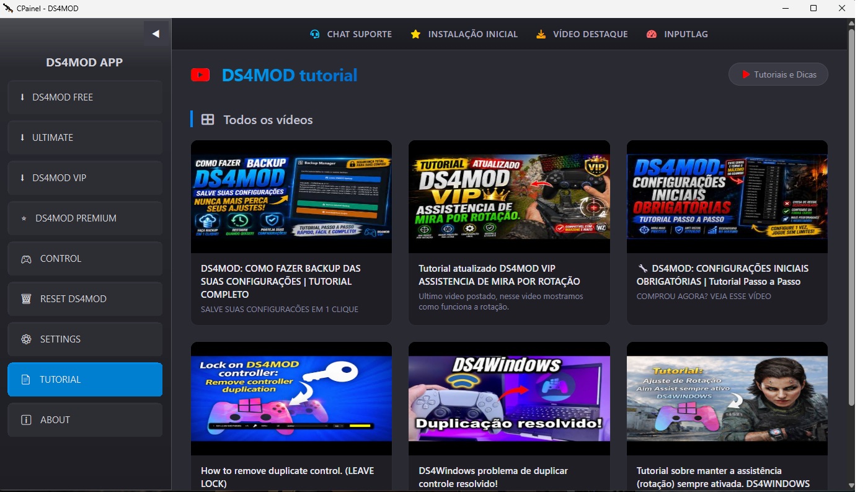Open SETTINGS from the sidebar
Viewport: 868px width, 492px height.
(85, 339)
